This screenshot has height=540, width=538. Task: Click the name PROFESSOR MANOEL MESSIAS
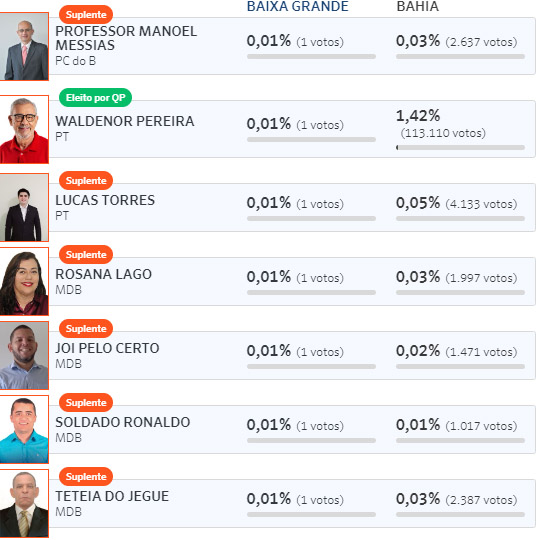pyautogui.click(x=126, y=38)
